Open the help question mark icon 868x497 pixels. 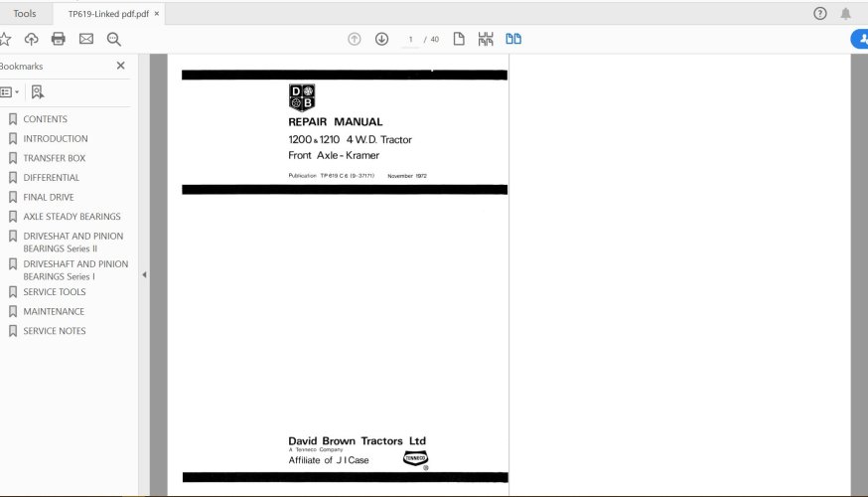pos(820,14)
